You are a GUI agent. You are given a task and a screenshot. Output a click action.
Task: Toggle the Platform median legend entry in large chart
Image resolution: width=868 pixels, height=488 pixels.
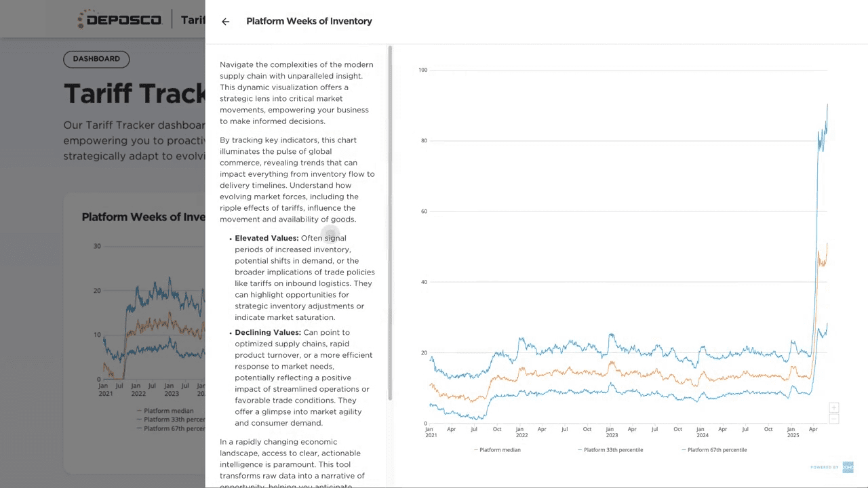pyautogui.click(x=497, y=449)
